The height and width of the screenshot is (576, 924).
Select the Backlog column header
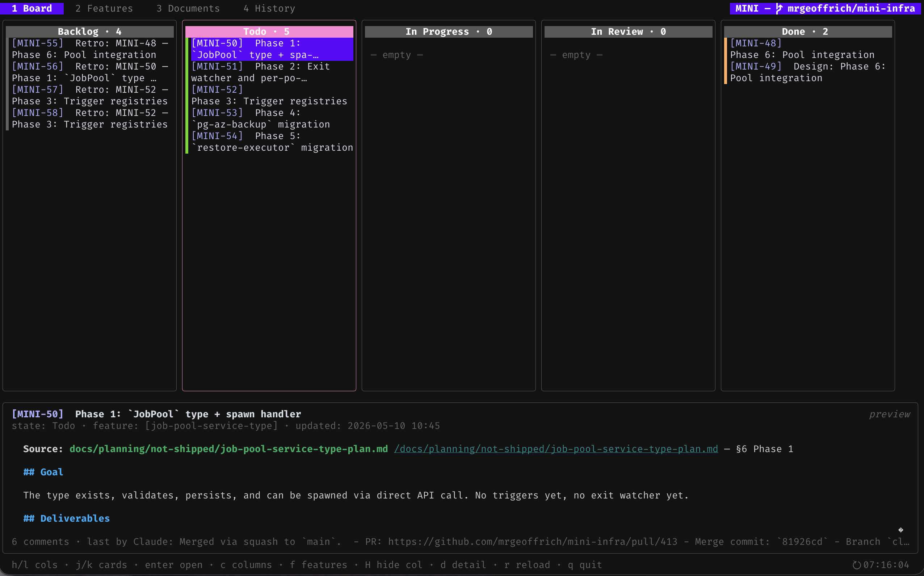tap(89, 32)
